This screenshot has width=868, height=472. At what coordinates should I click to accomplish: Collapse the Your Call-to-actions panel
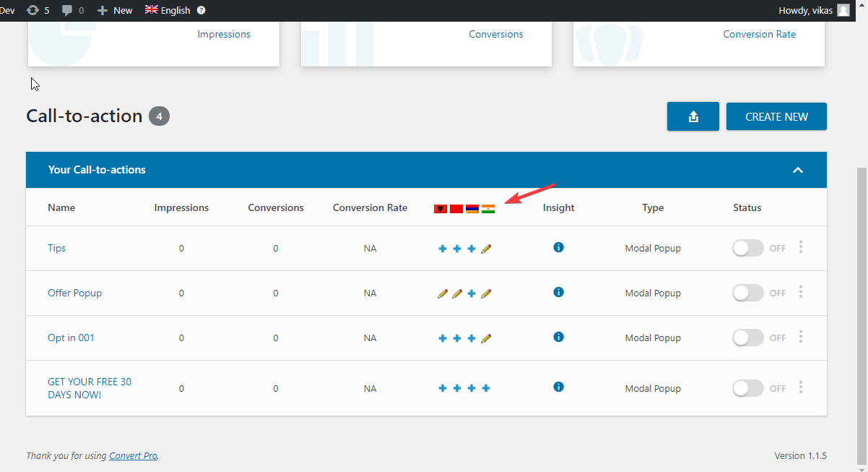(798, 170)
